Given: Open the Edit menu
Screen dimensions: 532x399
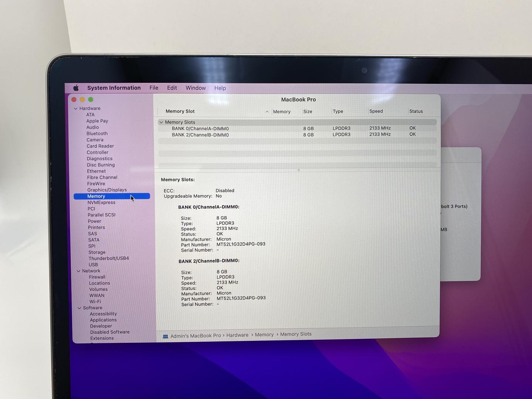Looking at the screenshot, I should pos(172,88).
